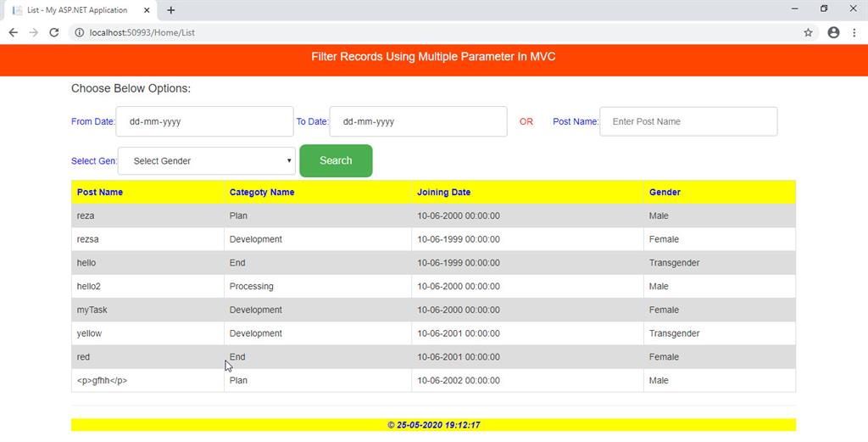
Task: Minimize the Chrome window
Action: click(x=795, y=8)
